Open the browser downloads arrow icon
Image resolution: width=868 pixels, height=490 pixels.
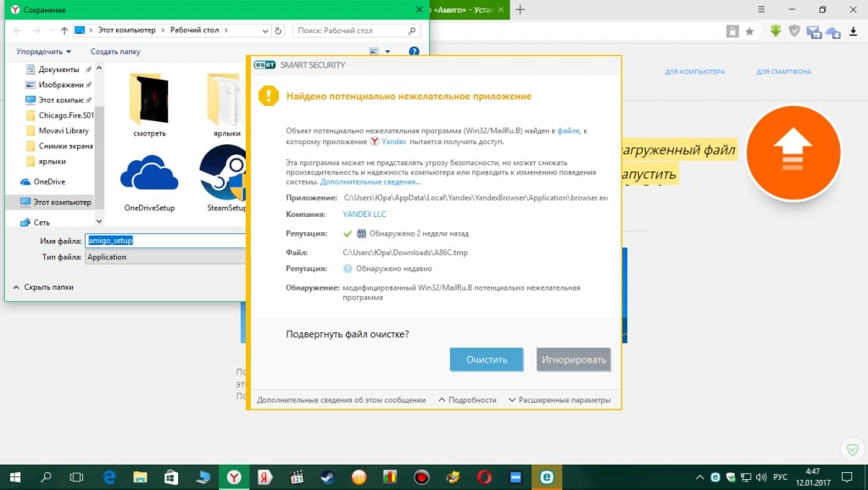(x=853, y=31)
